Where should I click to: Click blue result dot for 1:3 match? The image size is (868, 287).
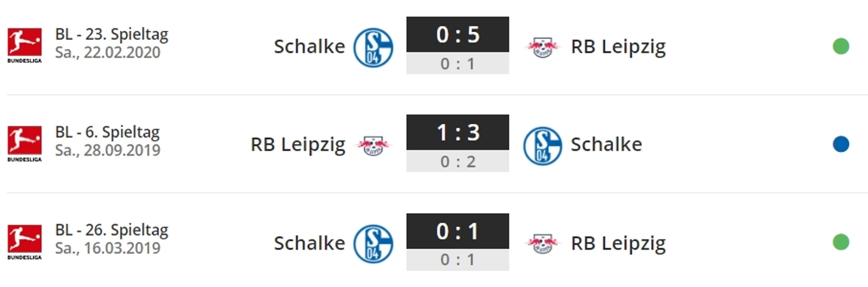(840, 144)
